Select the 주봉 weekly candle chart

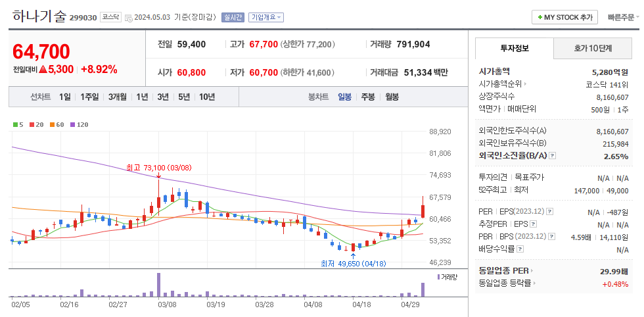[x=369, y=97]
